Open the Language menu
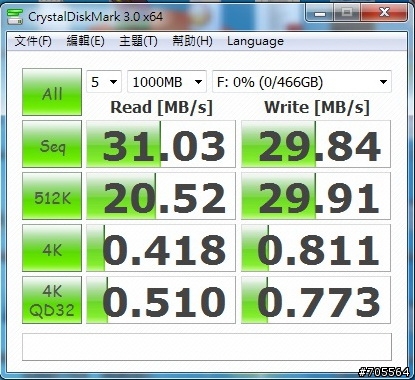Viewport: 415px width, 380px height. [x=255, y=41]
